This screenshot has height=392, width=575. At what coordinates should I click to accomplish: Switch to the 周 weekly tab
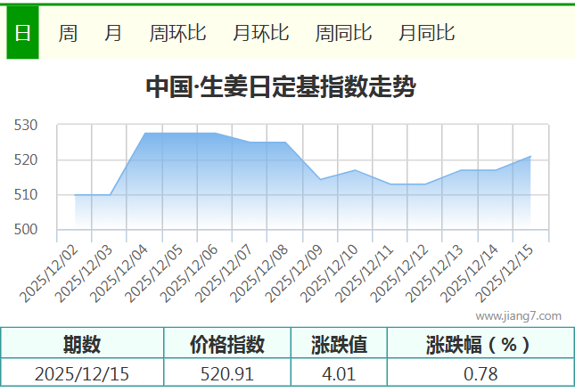click(68, 34)
